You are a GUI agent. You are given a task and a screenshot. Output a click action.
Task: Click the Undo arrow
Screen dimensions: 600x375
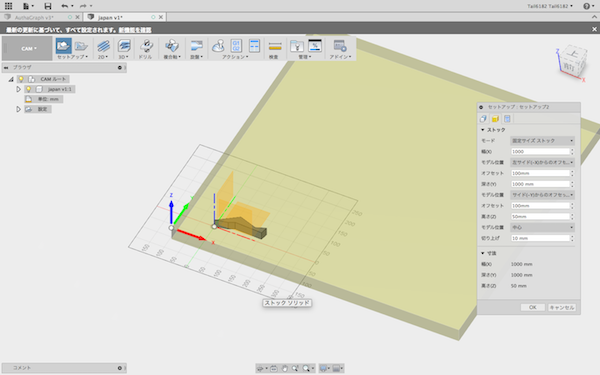65,6
